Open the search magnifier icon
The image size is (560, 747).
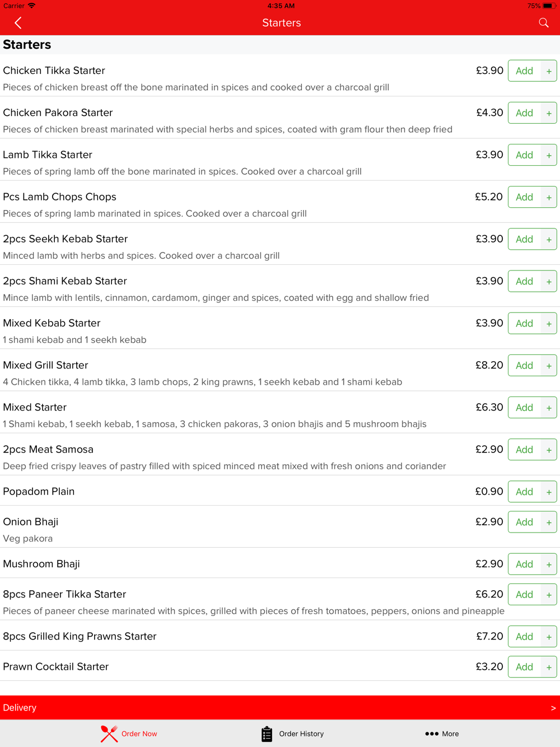tap(544, 22)
